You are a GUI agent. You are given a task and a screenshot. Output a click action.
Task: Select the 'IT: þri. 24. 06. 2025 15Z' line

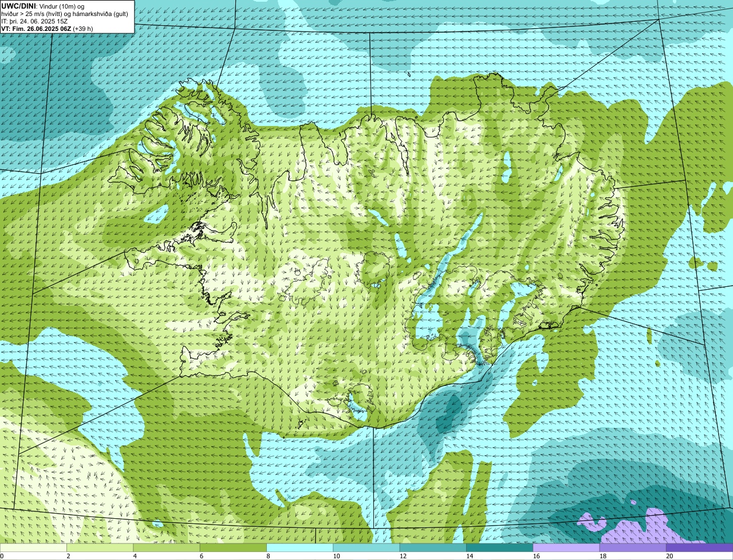pos(34,21)
